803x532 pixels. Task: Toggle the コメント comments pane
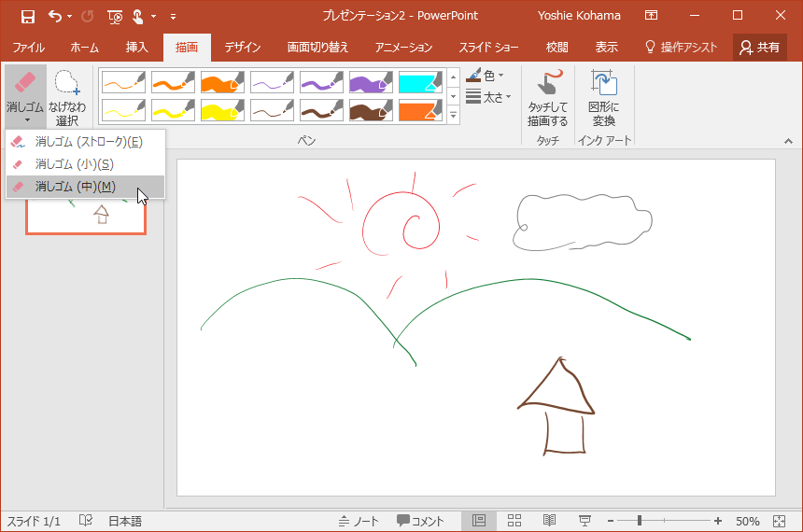coord(420,521)
